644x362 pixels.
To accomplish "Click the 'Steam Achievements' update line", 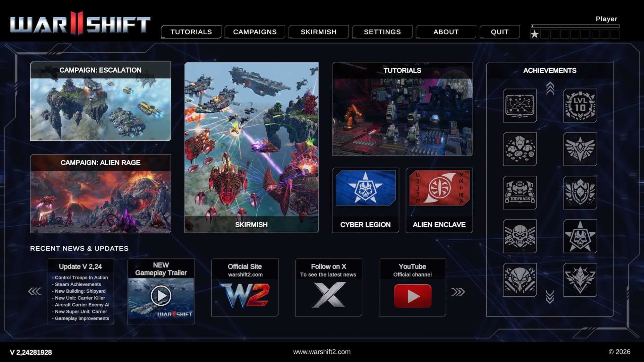I will [76, 284].
